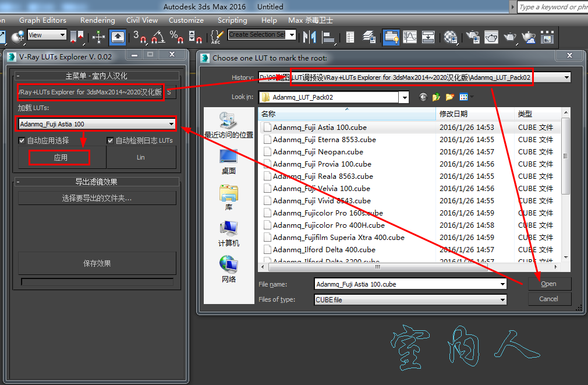Open the Civil View menu

point(141,20)
